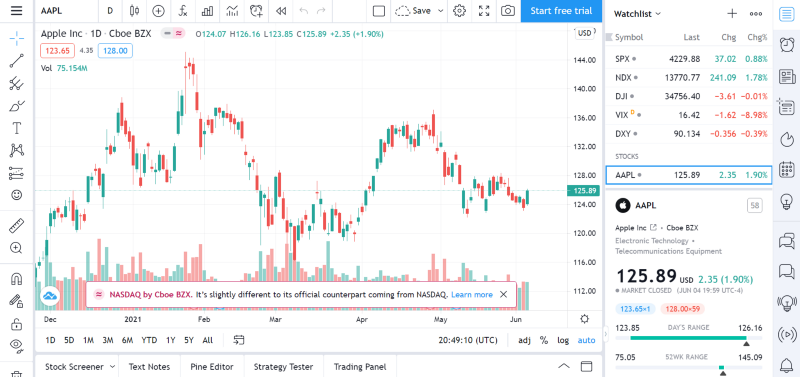800x377 pixels.
Task: Switch to the Pine Editor tab
Action: coord(212,367)
